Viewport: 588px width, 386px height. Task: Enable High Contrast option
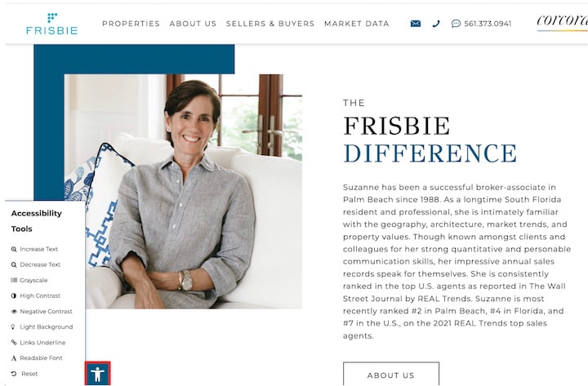pos(36,295)
